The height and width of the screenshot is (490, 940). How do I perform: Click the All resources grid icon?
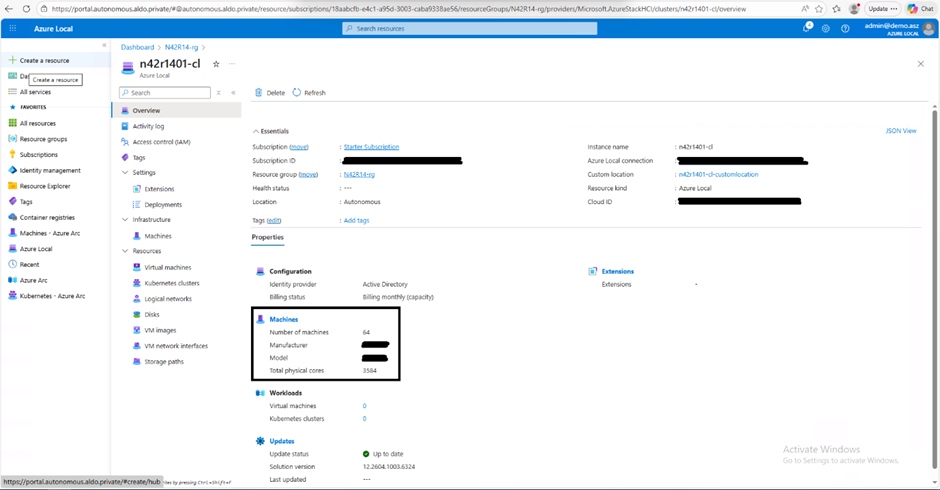click(x=13, y=123)
